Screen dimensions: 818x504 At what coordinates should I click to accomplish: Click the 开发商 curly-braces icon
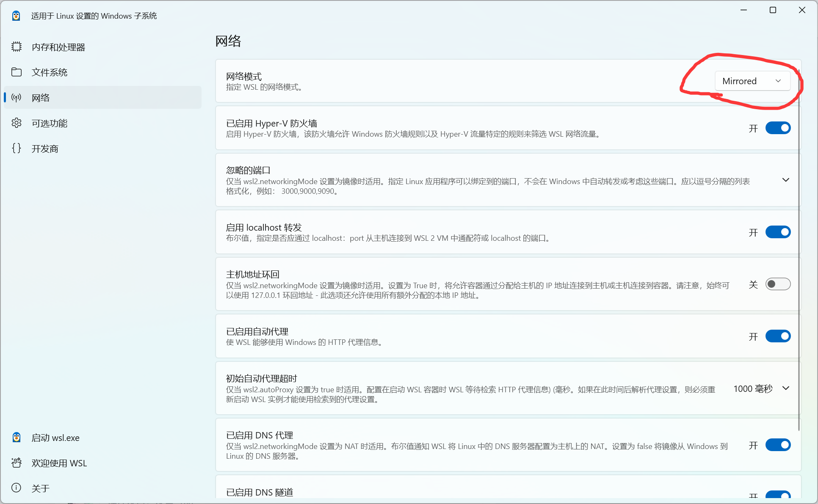pyautogui.click(x=17, y=148)
